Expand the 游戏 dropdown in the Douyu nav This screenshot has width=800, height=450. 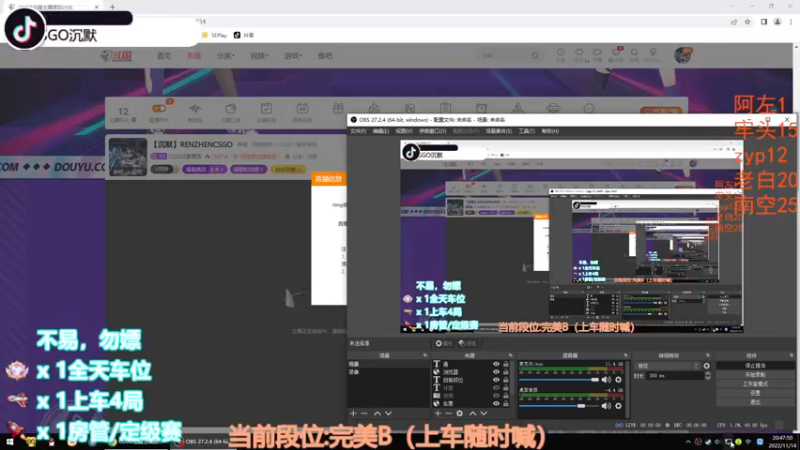coord(293,56)
